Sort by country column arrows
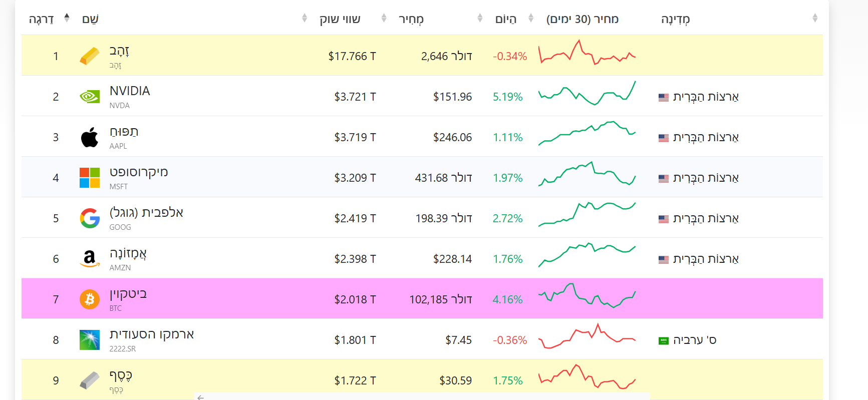Image resolution: width=868 pixels, height=400 pixels. click(x=815, y=19)
